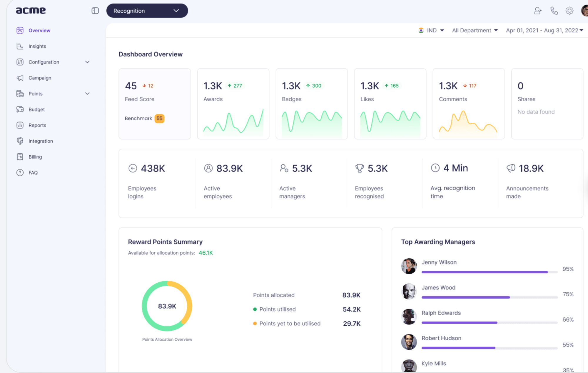Click the green Points utilised legend dot
Screen dimensions: 588x373
coord(255,309)
